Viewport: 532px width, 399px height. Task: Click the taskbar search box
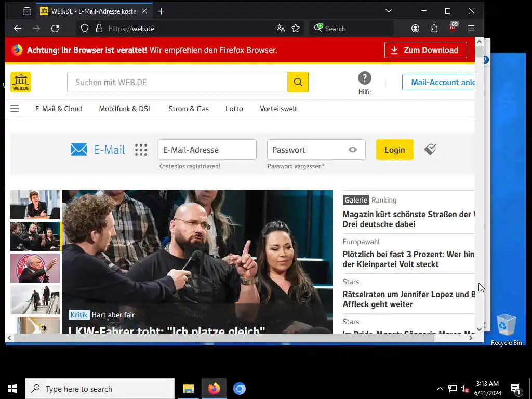pyautogui.click(x=100, y=389)
